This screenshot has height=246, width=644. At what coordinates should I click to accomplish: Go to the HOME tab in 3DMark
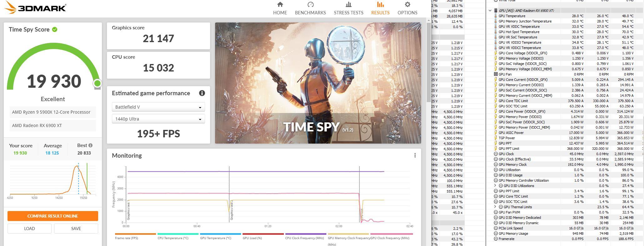280,8
